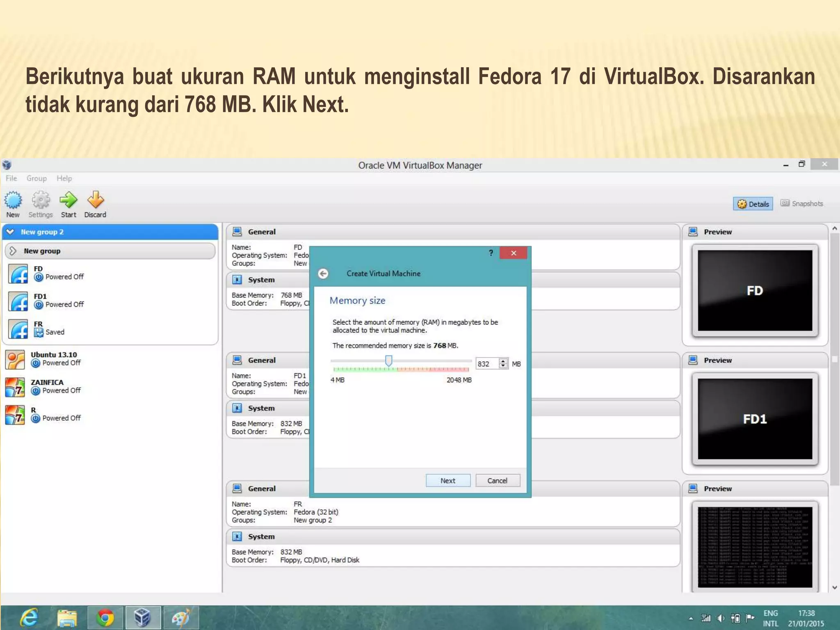The image size is (840, 630).
Task: Click the FD1 preview thumbnail
Action: (755, 419)
